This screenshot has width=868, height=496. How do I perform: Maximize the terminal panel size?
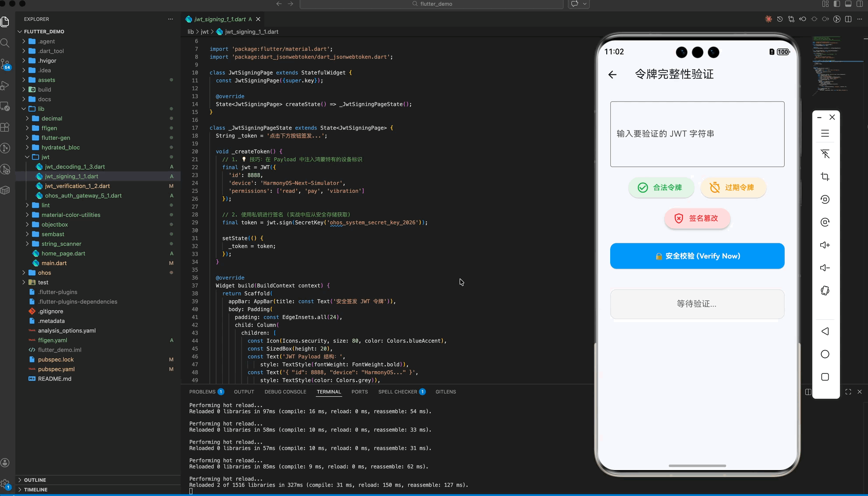coord(848,392)
